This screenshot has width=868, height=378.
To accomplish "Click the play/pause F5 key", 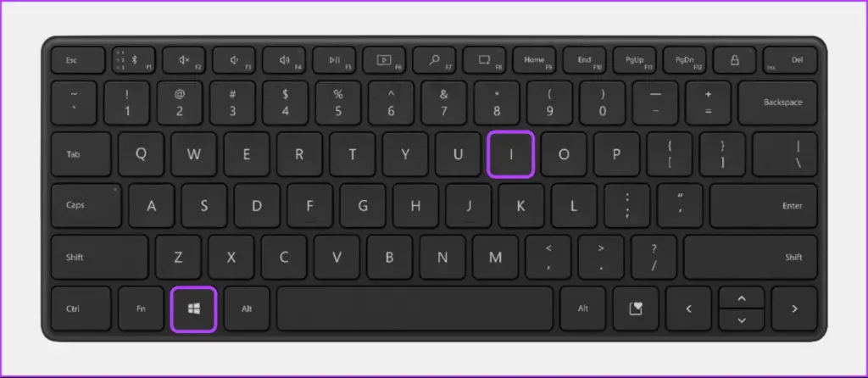I will (334, 60).
